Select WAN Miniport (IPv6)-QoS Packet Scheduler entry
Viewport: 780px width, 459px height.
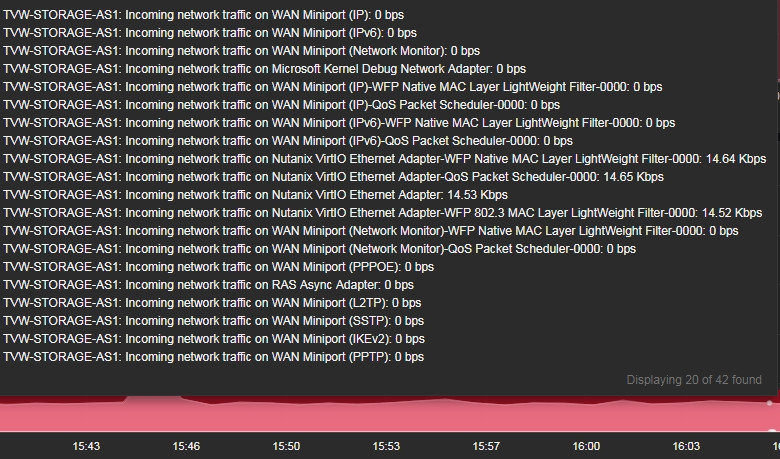click(288, 141)
